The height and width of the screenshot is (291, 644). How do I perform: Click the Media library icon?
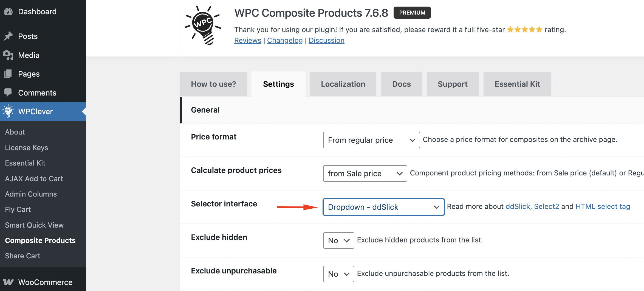tap(8, 55)
